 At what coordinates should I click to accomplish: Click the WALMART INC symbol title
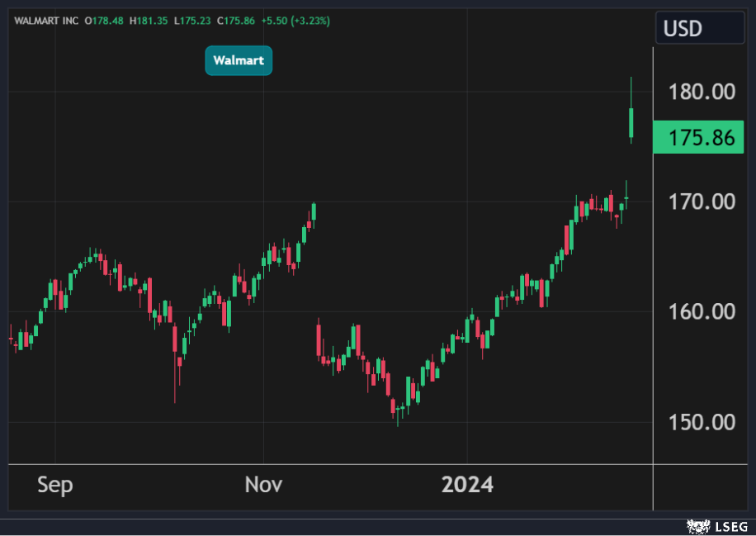click(46, 21)
